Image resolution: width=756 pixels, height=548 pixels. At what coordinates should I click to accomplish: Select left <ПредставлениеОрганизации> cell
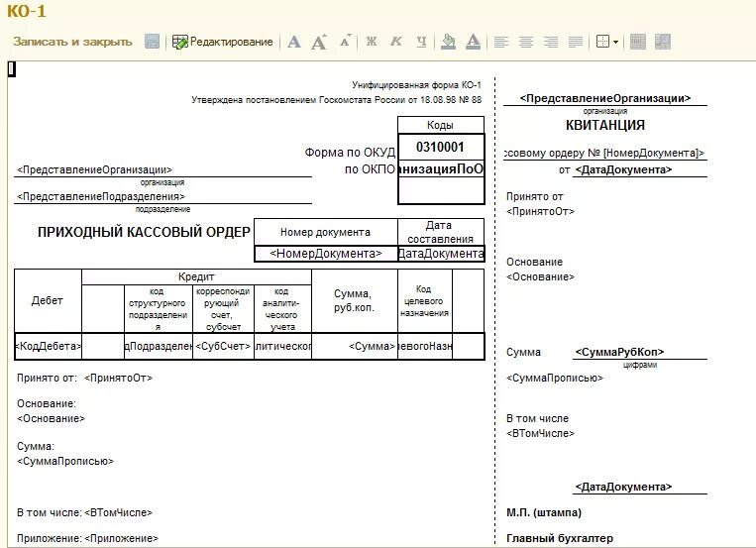162,169
